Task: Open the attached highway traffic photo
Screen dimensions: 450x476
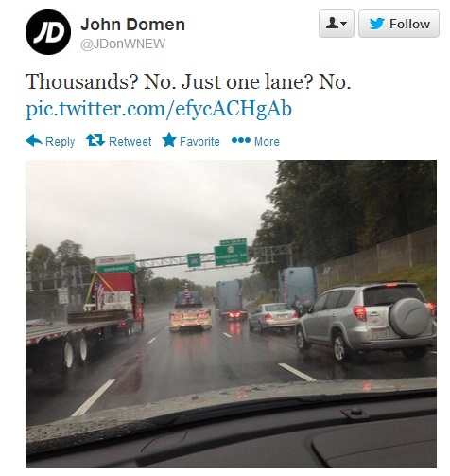Action: 231,314
